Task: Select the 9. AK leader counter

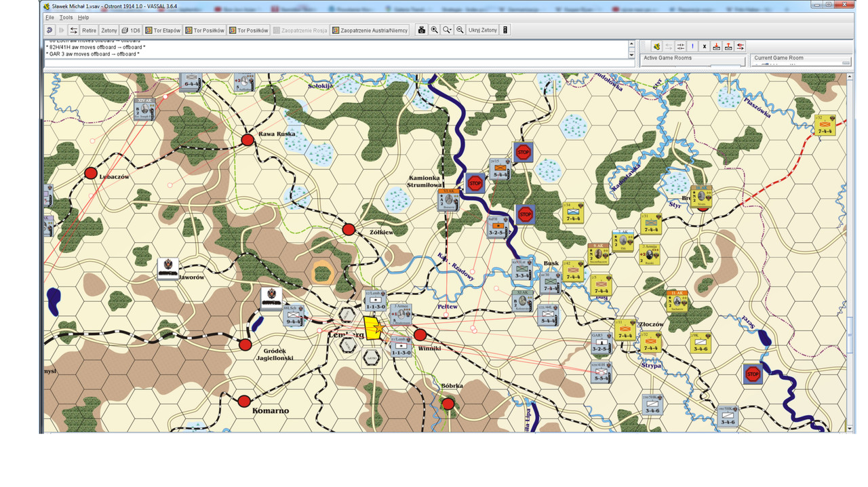Action: click(x=597, y=253)
